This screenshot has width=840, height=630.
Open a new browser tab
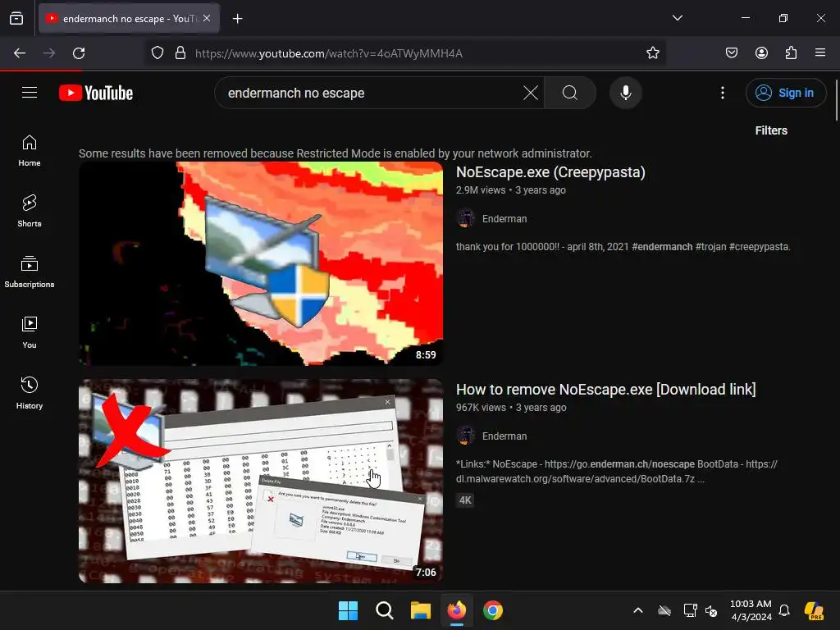238,19
